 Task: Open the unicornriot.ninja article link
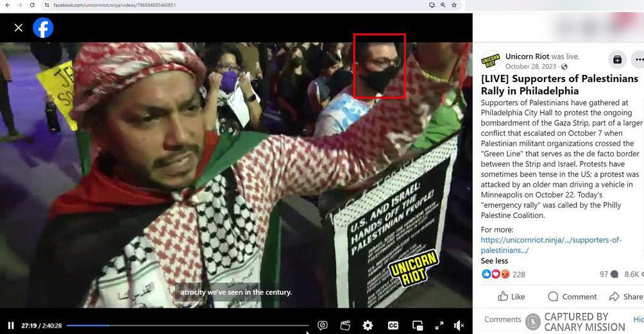pyautogui.click(x=551, y=245)
